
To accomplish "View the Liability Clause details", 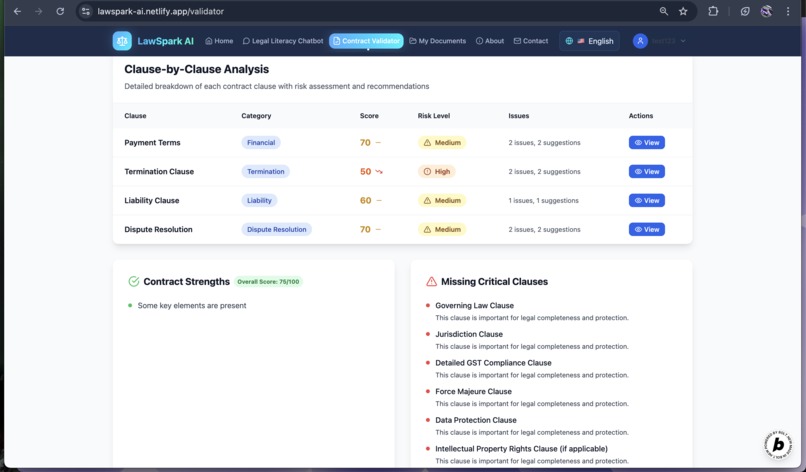I will 647,201.
